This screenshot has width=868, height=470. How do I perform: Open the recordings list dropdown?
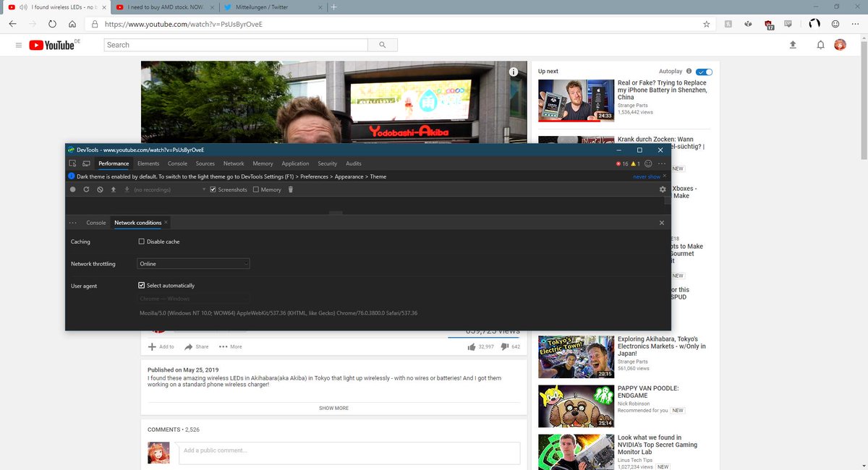coord(170,189)
